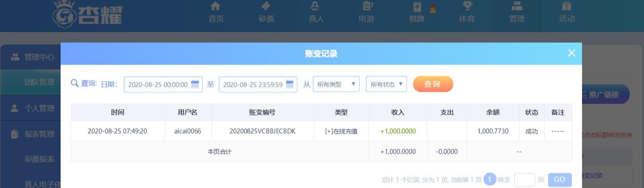Open the 活动 promotions gift icon
This screenshot has width=644, height=188.
pyautogui.click(x=567, y=6)
